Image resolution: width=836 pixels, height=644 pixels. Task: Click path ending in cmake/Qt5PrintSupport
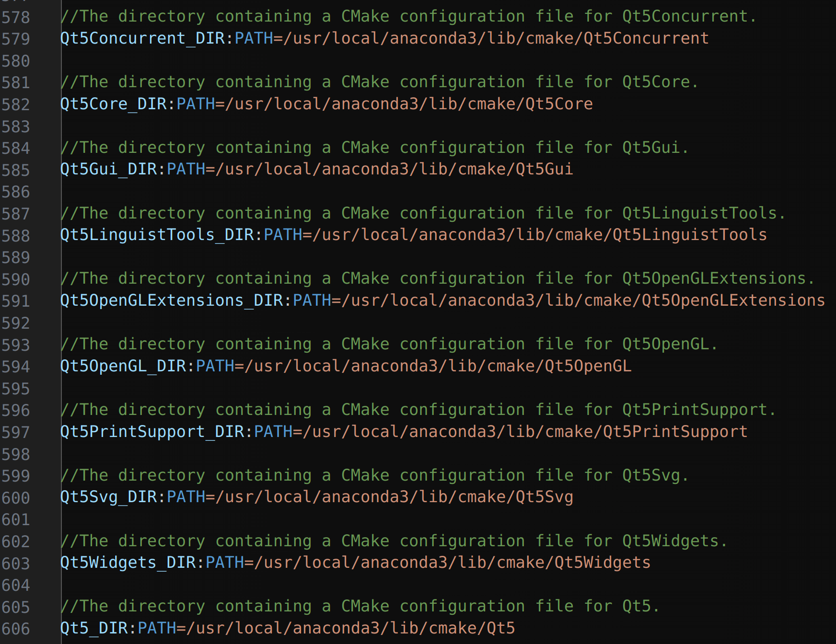(x=525, y=432)
